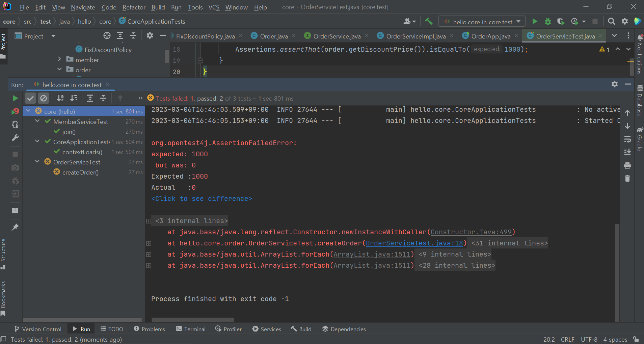Expand all test results in the tree
Viewport: 644px width, 344px height.
point(90,98)
